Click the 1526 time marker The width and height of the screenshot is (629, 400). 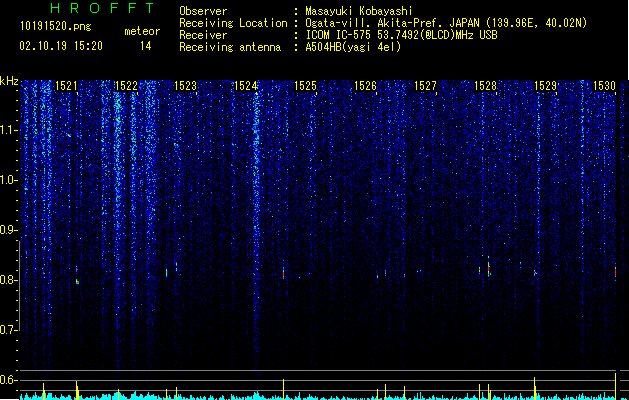(x=365, y=86)
